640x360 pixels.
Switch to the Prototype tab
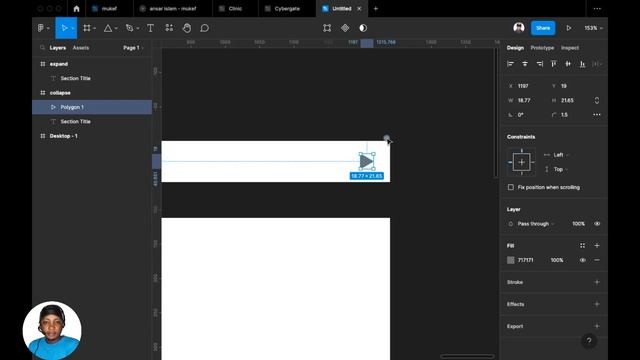(542, 48)
